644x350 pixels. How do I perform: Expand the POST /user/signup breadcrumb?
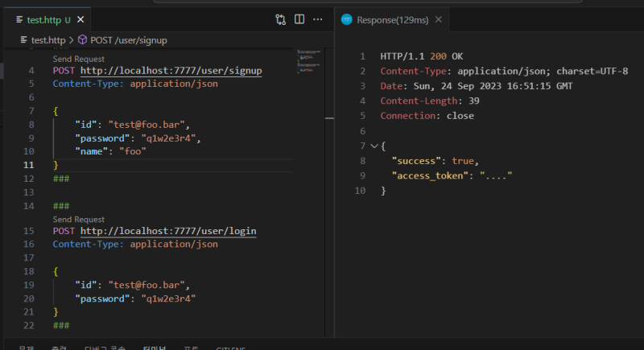pos(129,39)
